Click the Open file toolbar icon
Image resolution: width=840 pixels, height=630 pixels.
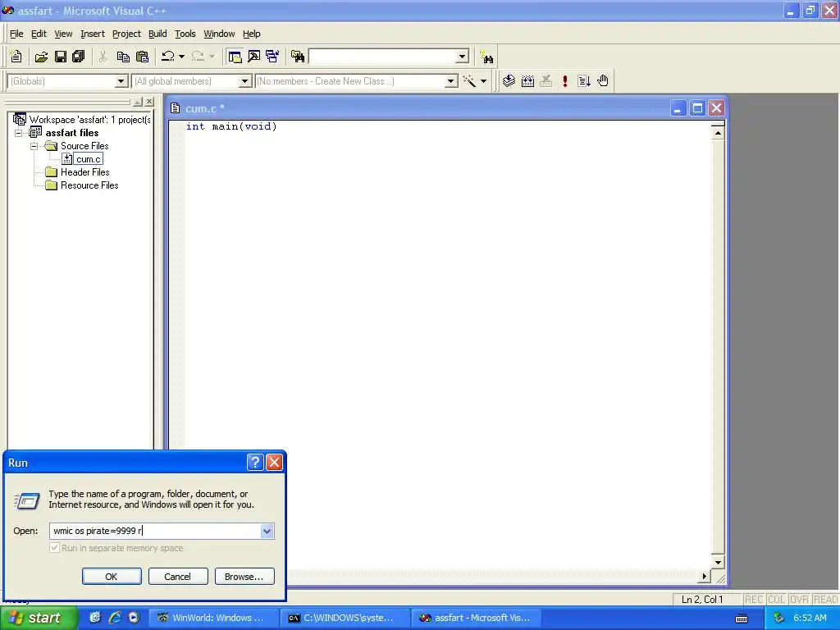tap(41, 57)
